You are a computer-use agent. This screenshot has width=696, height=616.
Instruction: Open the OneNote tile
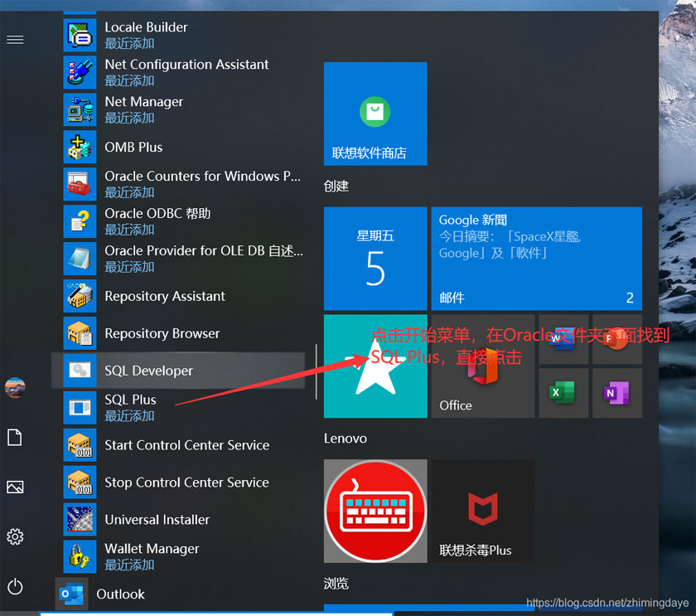[x=616, y=392]
